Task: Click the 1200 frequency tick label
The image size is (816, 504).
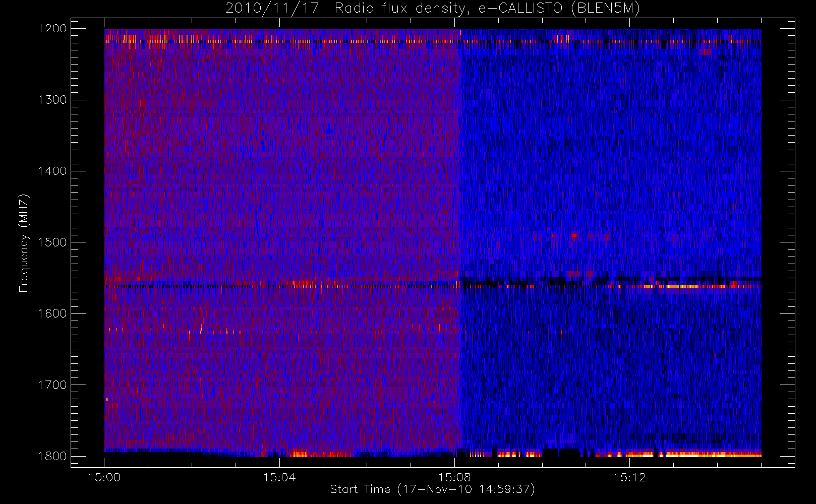Action: pyautogui.click(x=52, y=29)
